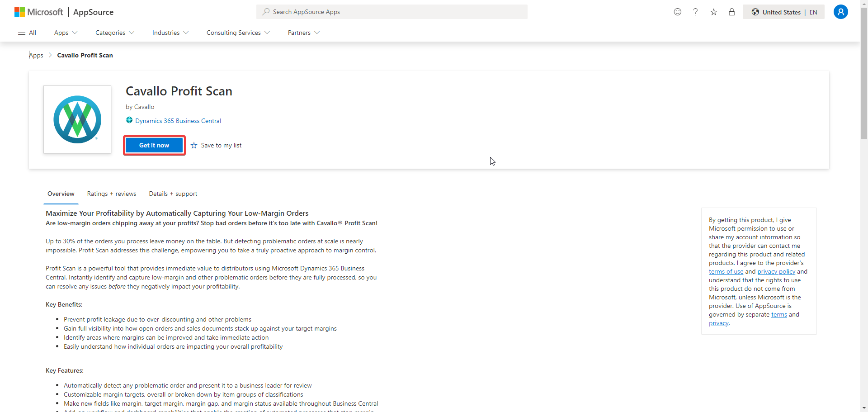Click the Microsoft logo in header
The image size is (868, 412).
click(39, 12)
